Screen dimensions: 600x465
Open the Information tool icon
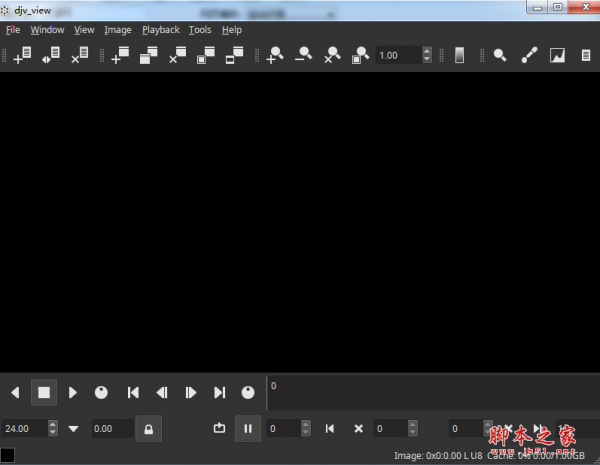586,55
